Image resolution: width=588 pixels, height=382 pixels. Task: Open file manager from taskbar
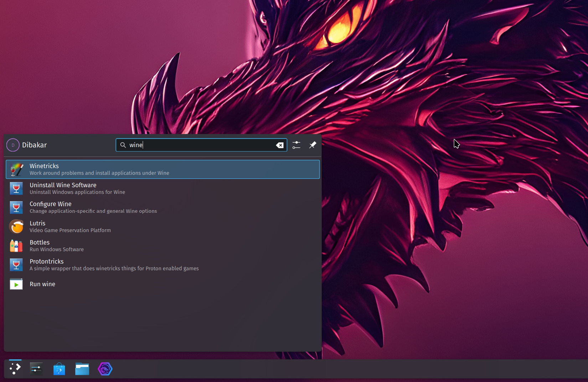(x=82, y=369)
